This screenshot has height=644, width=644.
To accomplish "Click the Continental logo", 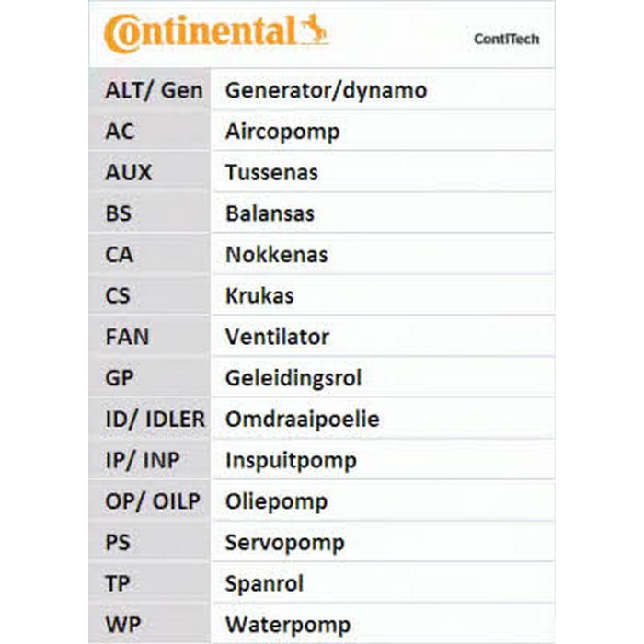I will pyautogui.click(x=214, y=33).
